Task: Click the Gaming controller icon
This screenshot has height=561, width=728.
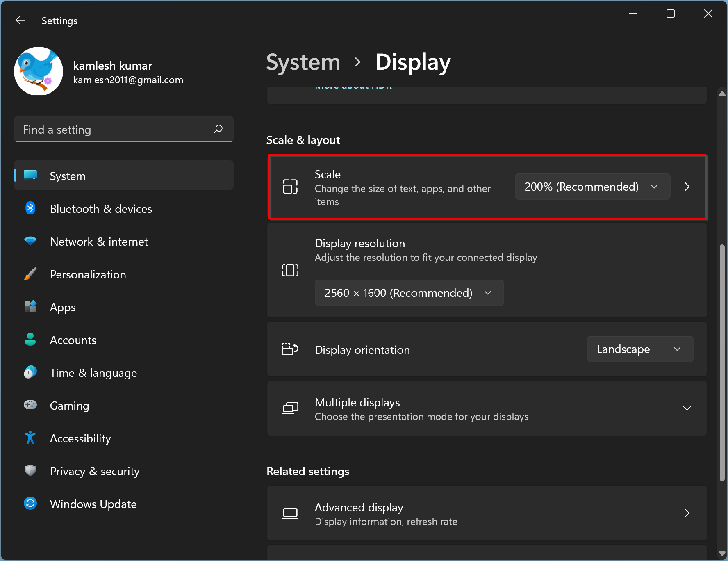Action: pyautogui.click(x=30, y=405)
